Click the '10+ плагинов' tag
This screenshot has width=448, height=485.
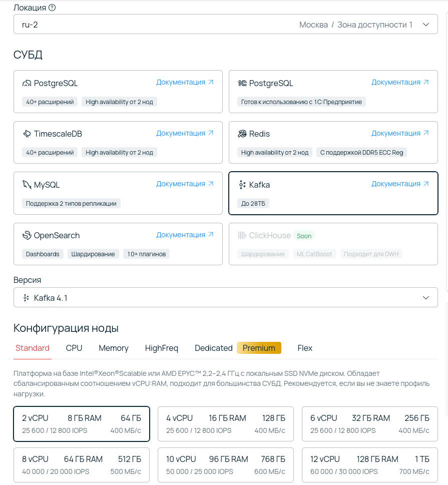[x=146, y=254]
